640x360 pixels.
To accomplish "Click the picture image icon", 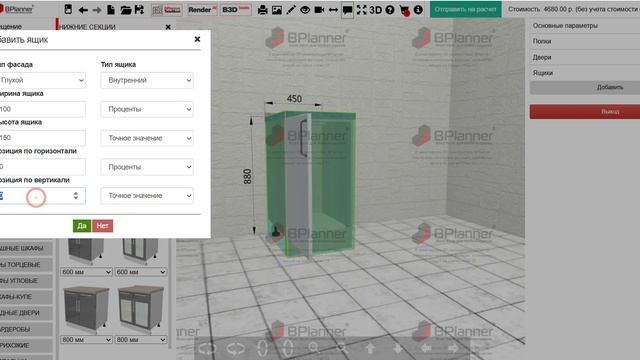I will 277,10.
